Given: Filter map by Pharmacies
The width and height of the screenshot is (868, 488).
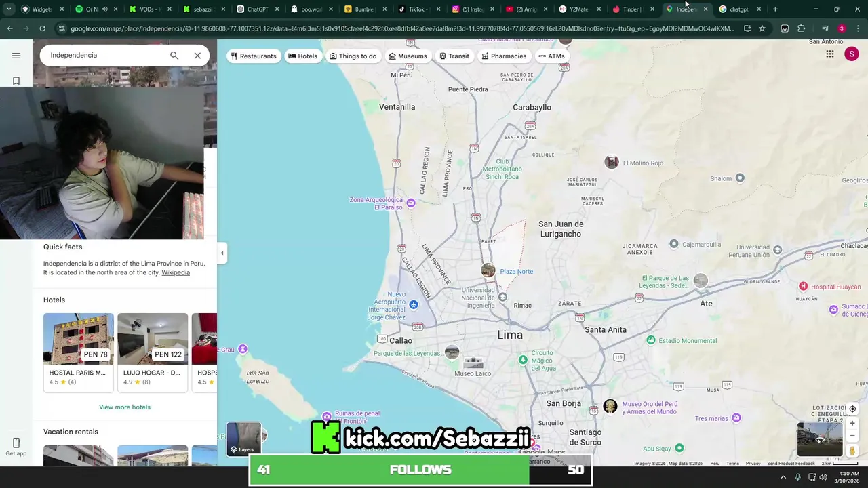Looking at the screenshot, I should point(504,56).
